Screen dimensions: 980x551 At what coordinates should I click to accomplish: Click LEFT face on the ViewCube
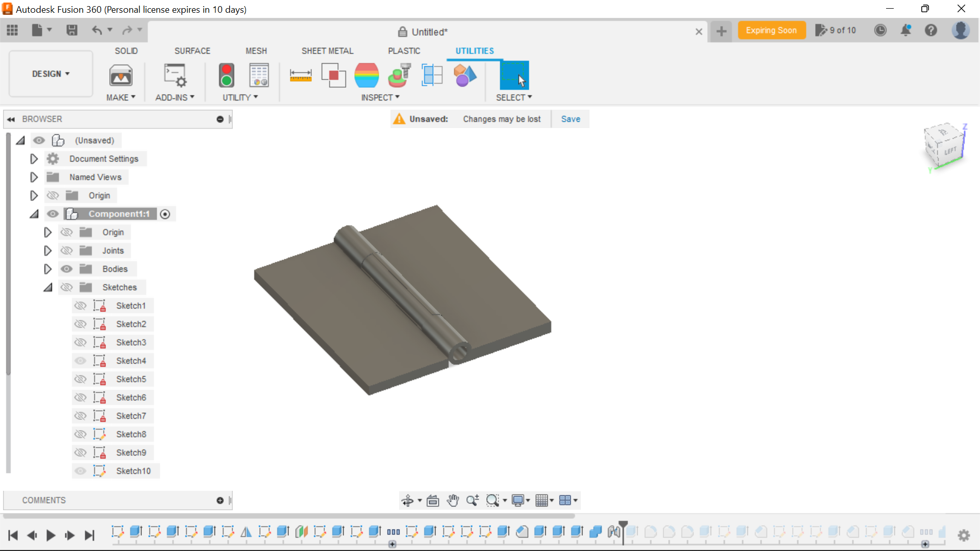click(949, 151)
